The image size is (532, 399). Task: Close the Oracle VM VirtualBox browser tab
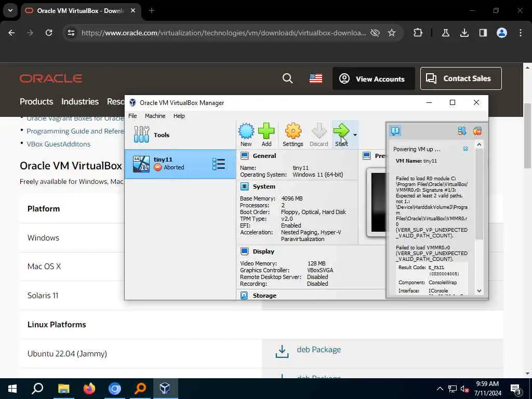133,10
